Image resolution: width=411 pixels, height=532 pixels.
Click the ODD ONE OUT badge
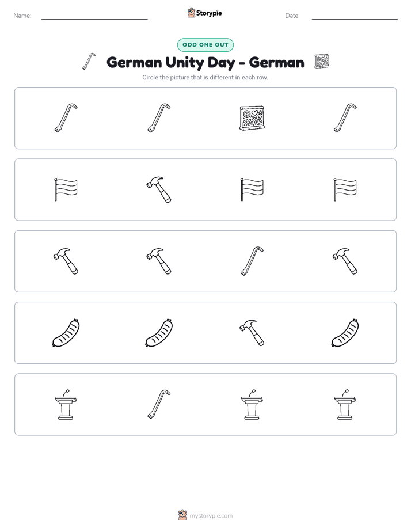pos(205,45)
